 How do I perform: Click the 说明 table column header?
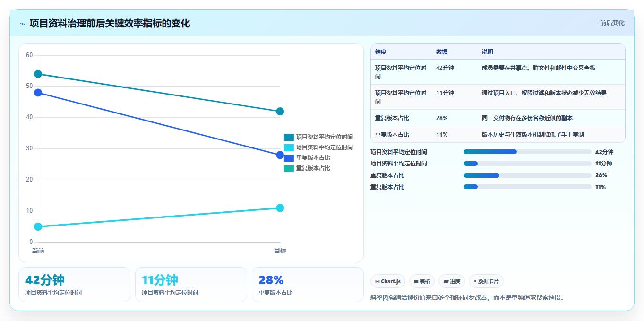pos(488,52)
